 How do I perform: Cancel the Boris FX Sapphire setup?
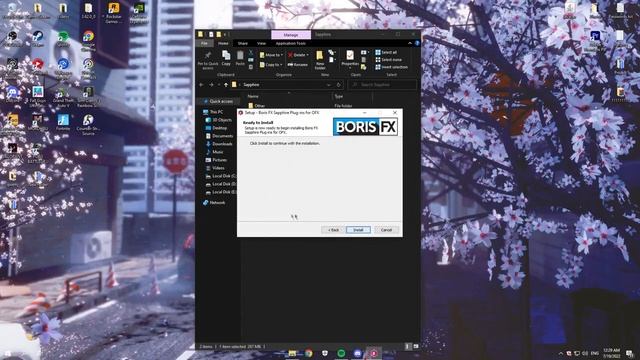coord(386,230)
